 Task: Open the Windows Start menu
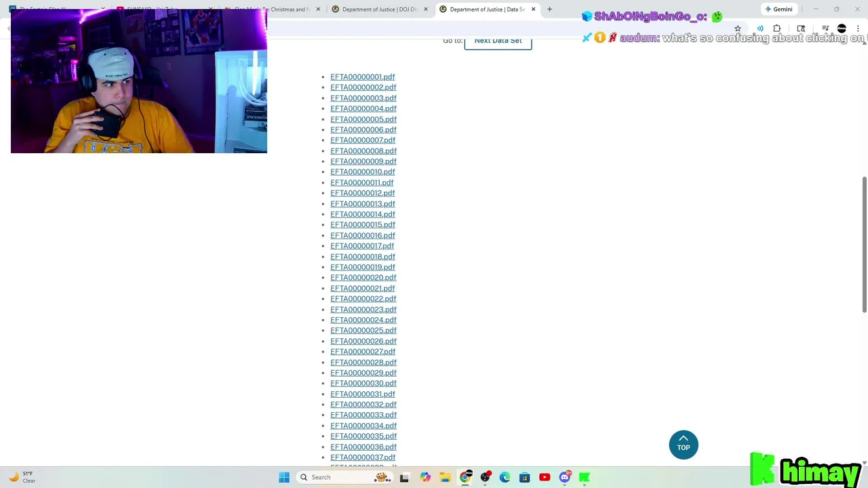284,477
